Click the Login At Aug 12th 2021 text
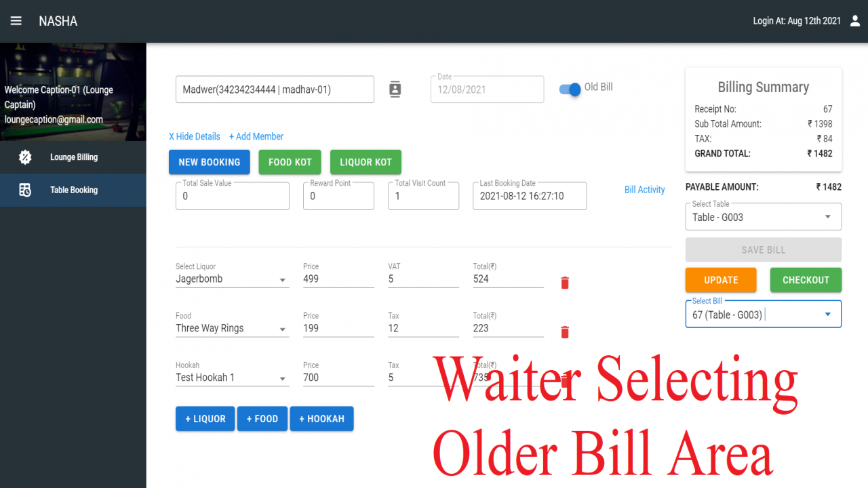Screen dimensions: 868x488 [797, 21]
